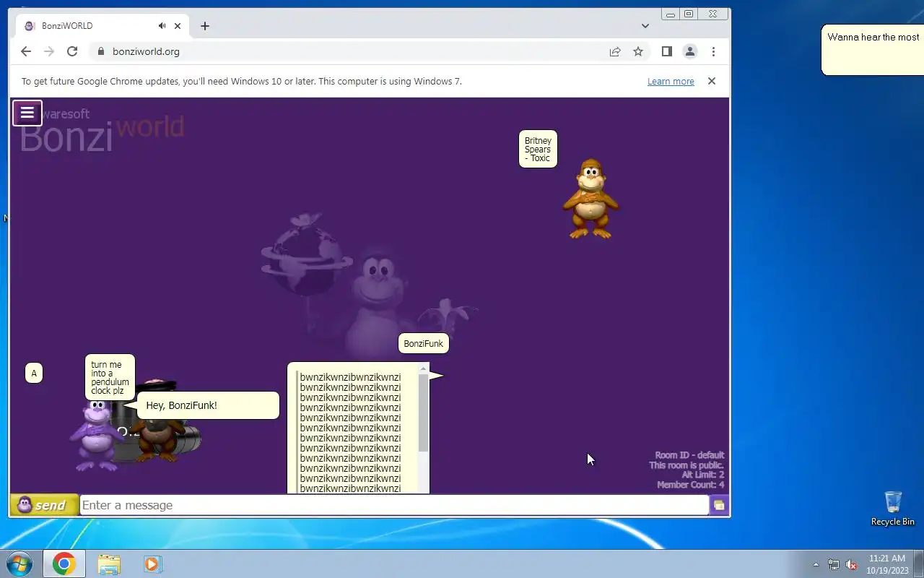Click the 'turn me into a pendulum clock plz' bubble
The height and width of the screenshot is (578, 924).
point(110,377)
